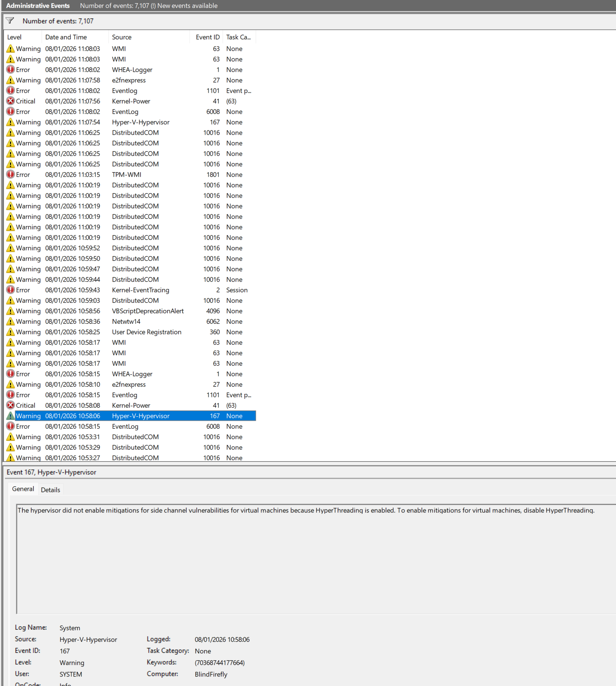Viewport: 616px width, 686px height.
Task: Click error icon for Eventlog 1101 at 10:58:15
Action: (x=11, y=395)
